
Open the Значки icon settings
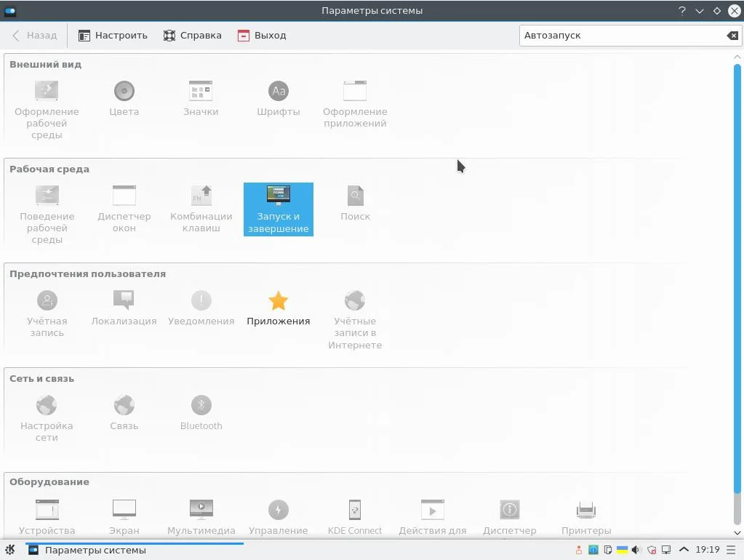[201, 99]
